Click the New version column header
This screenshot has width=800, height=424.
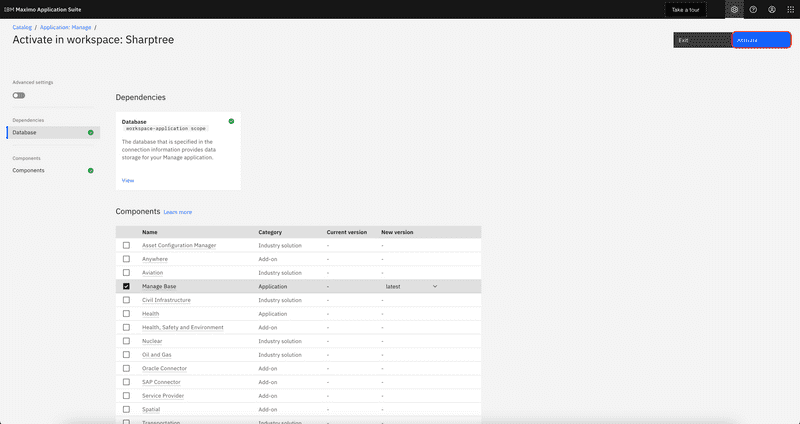(397, 232)
